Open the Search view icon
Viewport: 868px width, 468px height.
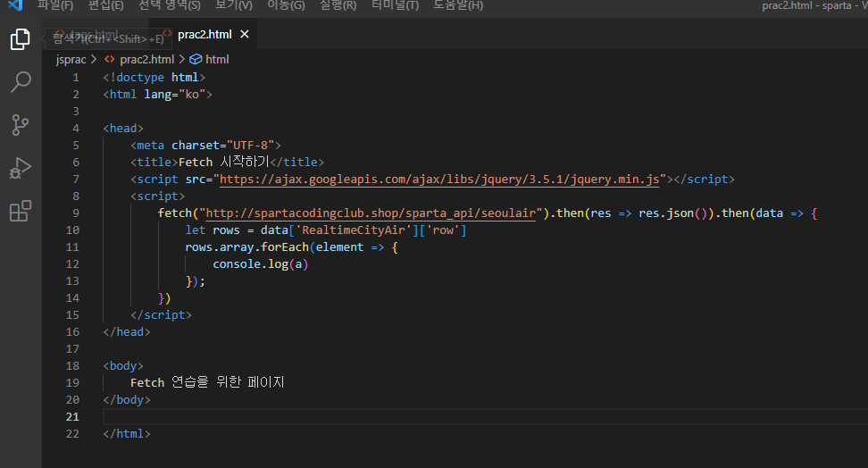[x=21, y=82]
